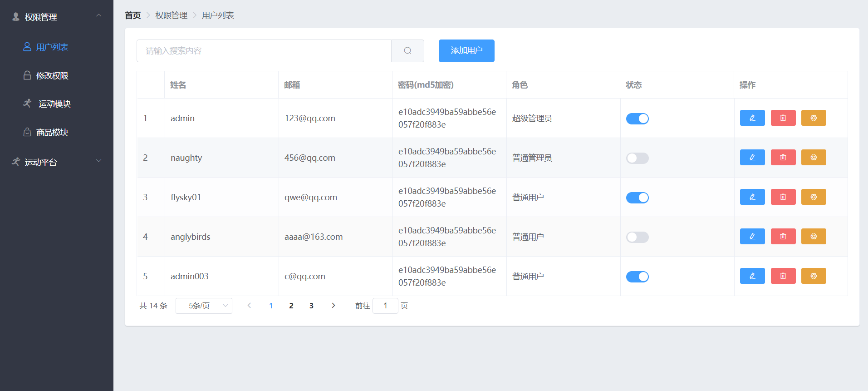
Task: Click email c@qq.com
Action: coord(305,276)
